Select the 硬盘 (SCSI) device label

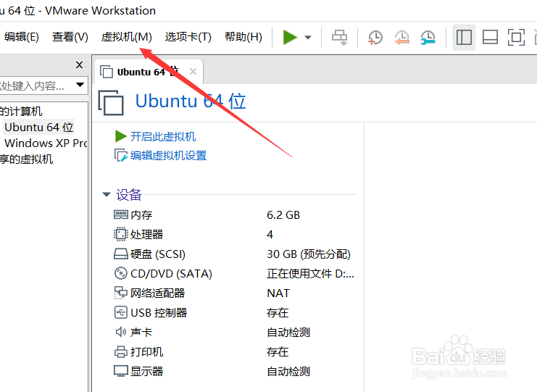(x=158, y=254)
